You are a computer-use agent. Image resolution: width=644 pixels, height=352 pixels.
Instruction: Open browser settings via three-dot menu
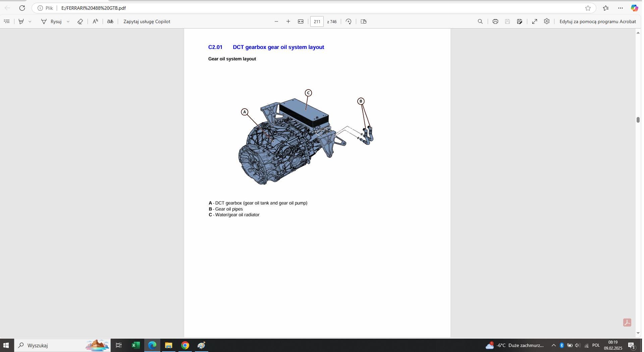click(620, 8)
